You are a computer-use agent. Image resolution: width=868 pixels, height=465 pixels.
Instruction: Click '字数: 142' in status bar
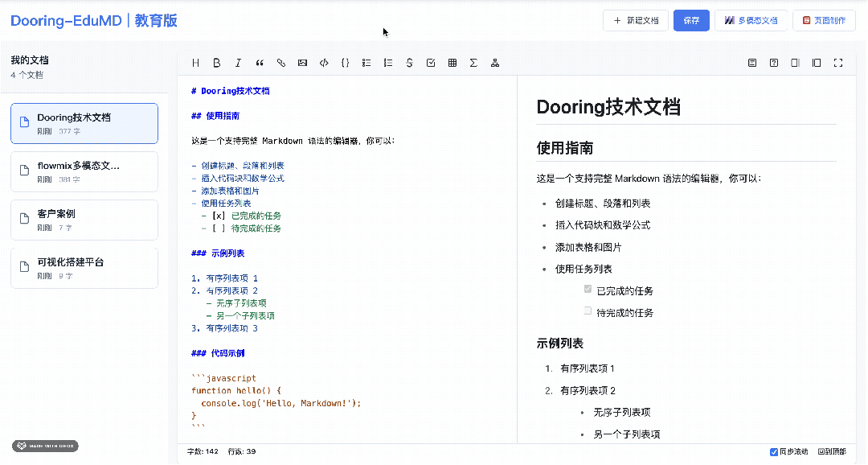(203, 451)
